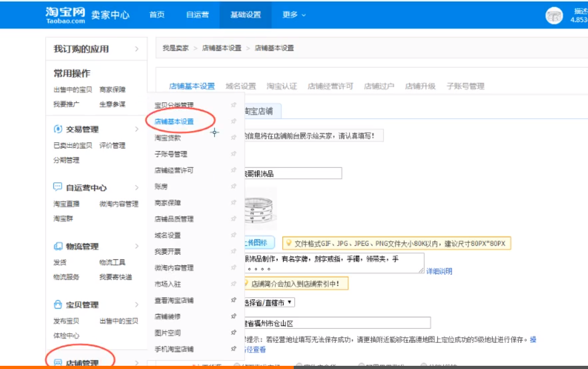Screen dimensions: 588x369
Task: Expand 我订购的应用 with its arrow
Action: 137,49
